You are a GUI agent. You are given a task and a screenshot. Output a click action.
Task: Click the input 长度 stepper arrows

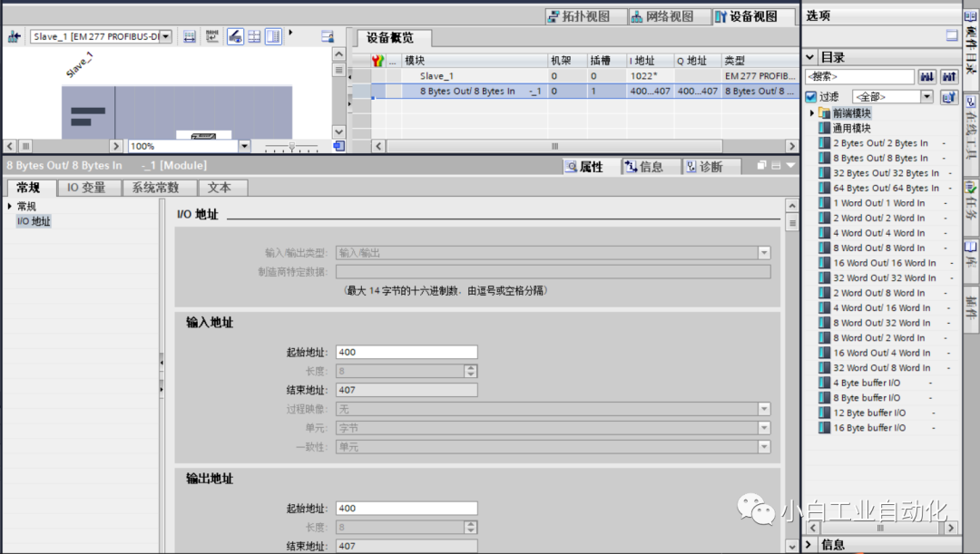coord(471,371)
